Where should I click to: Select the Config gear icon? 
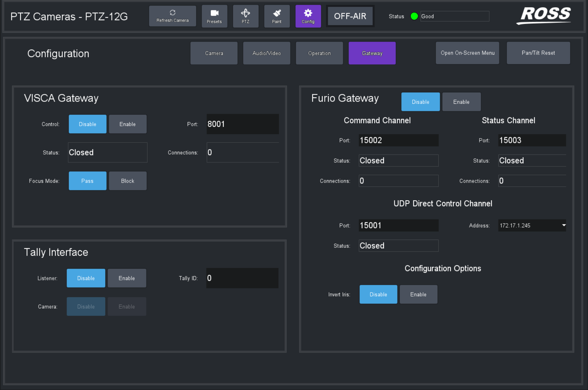308,16
